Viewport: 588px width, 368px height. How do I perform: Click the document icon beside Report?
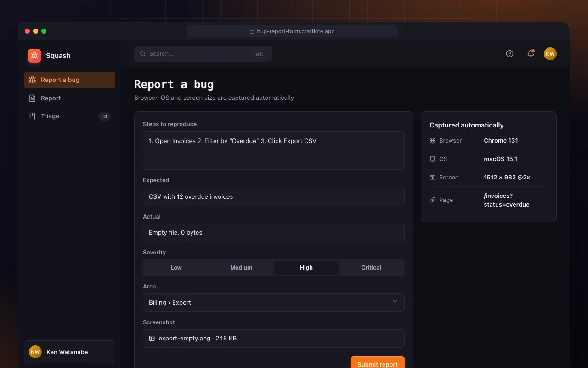click(x=32, y=98)
